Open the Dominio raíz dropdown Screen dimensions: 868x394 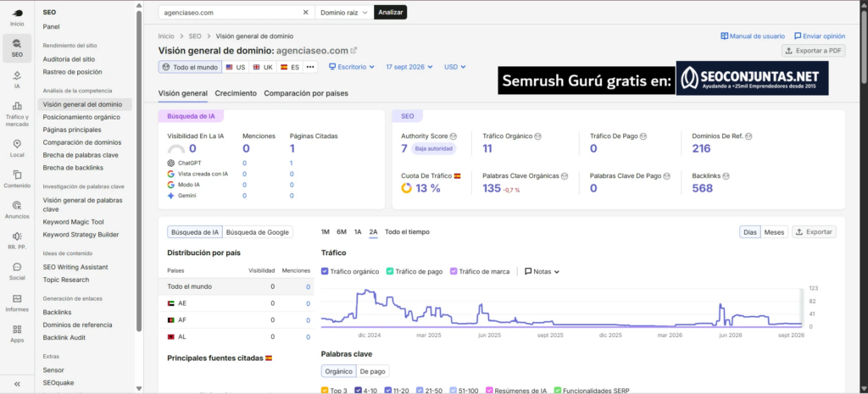(344, 12)
